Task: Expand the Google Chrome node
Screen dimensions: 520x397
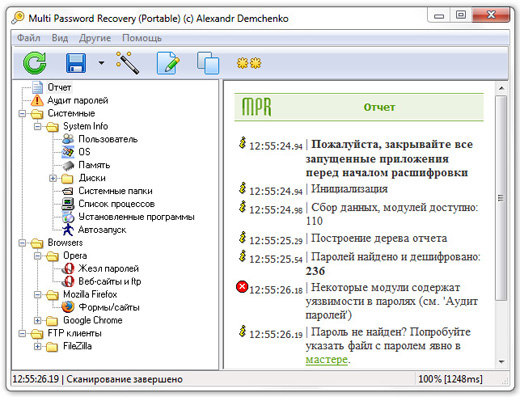Action: click(x=38, y=320)
